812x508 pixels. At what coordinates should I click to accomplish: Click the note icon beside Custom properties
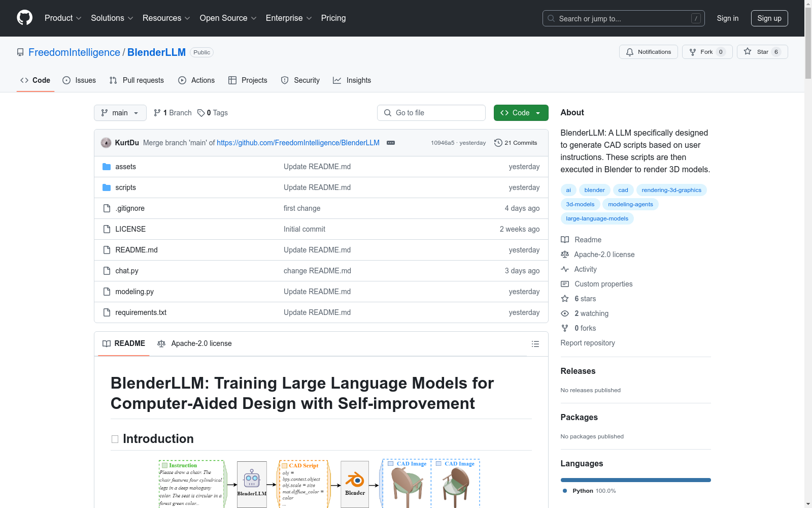565,284
